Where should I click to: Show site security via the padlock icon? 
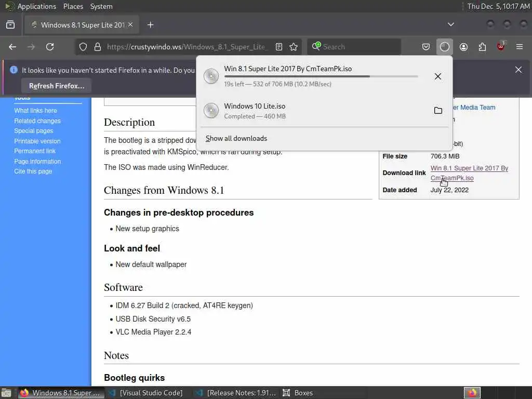(x=98, y=47)
